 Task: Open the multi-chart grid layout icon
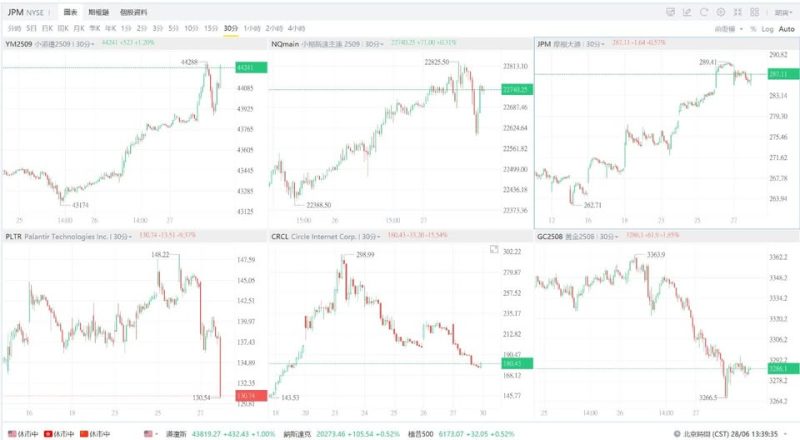(x=753, y=12)
